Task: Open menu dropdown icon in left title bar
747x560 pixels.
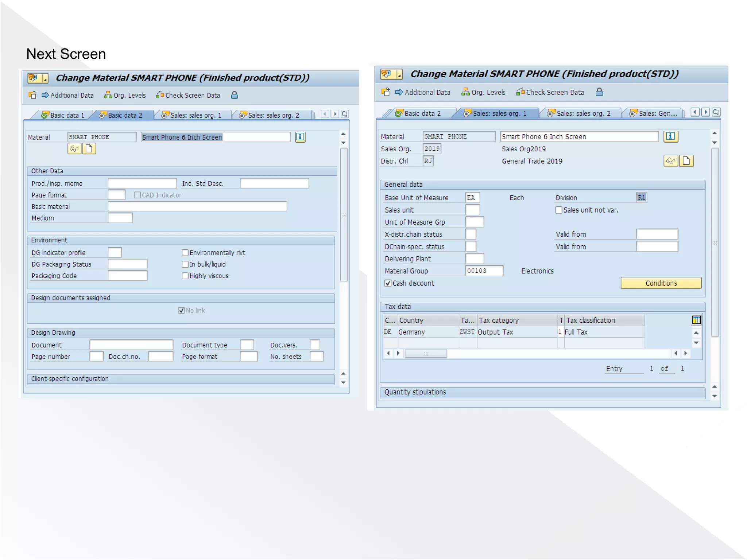Action: pyautogui.click(x=45, y=78)
